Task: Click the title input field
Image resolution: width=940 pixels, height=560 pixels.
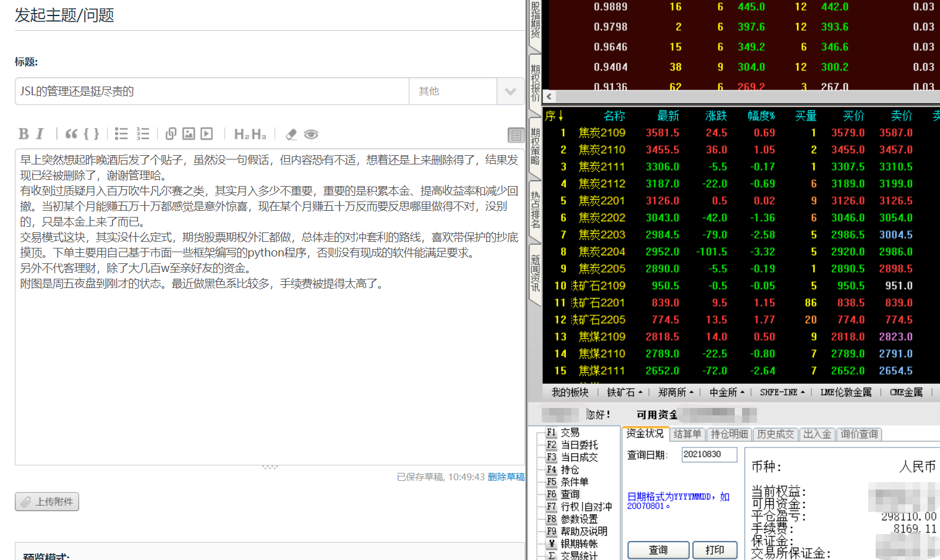Action: [212, 91]
